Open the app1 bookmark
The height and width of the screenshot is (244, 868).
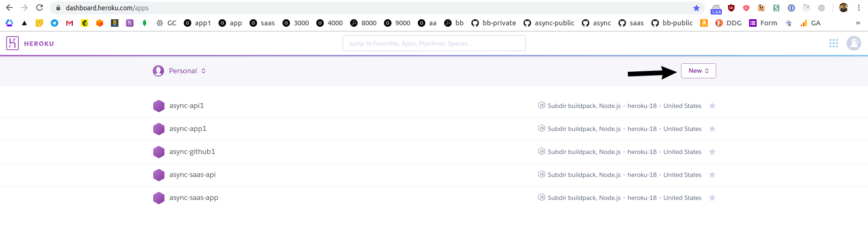[x=197, y=23]
